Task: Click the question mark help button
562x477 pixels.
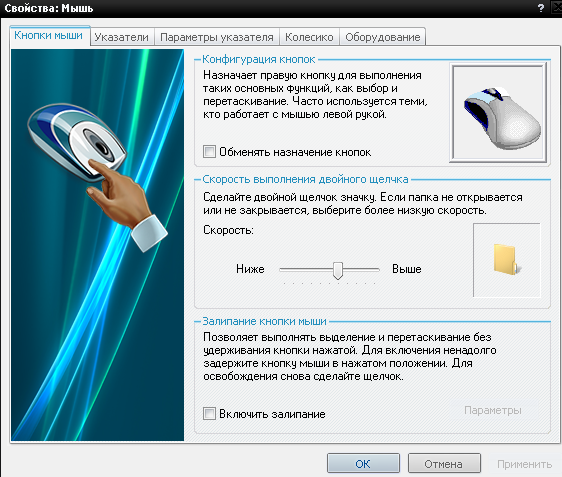Action: point(541,8)
